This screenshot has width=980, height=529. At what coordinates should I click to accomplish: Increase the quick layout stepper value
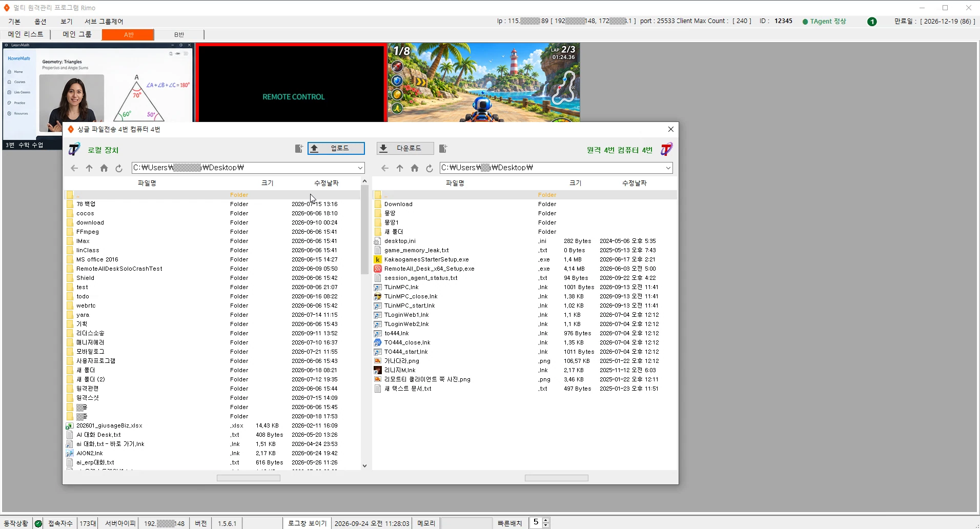(x=546, y=520)
